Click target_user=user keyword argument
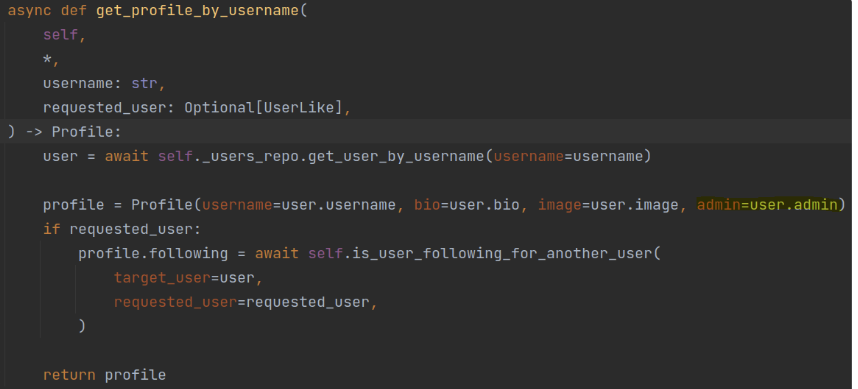This screenshot has height=389, width=858. 184,278
